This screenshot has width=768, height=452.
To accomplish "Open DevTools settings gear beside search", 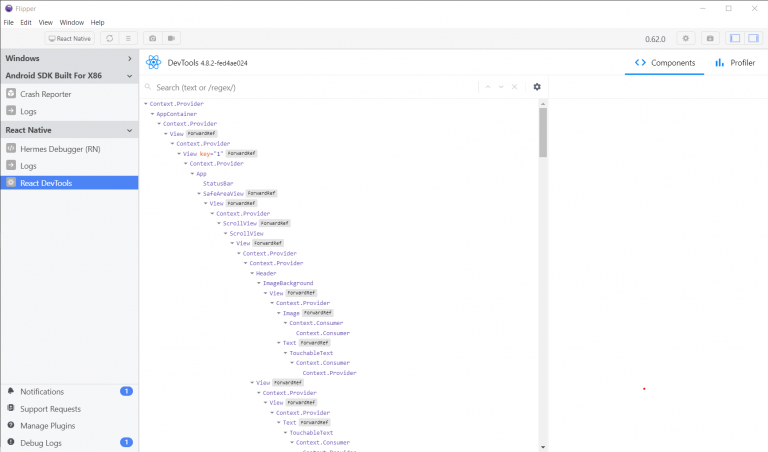I will (x=537, y=87).
